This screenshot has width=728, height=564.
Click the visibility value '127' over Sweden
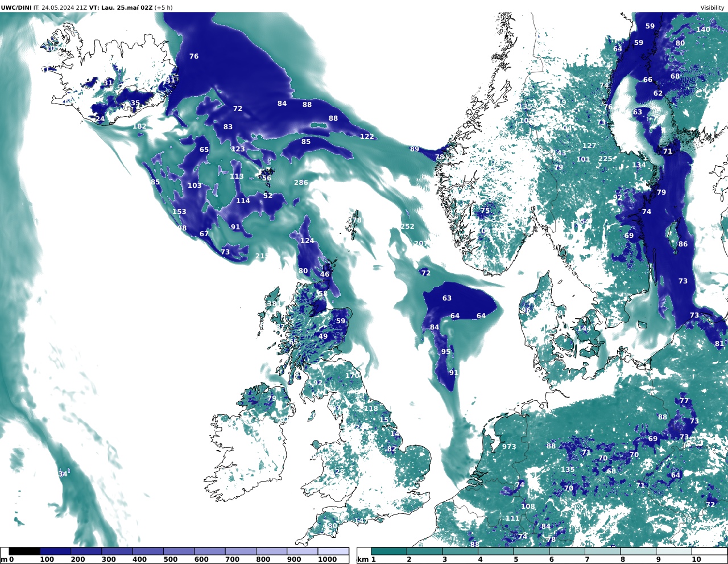point(589,146)
